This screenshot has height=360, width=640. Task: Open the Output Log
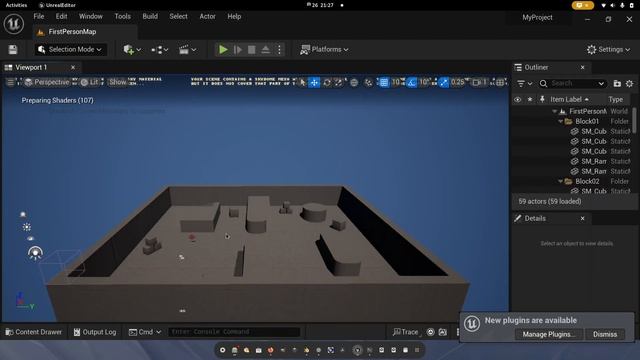[95, 332]
